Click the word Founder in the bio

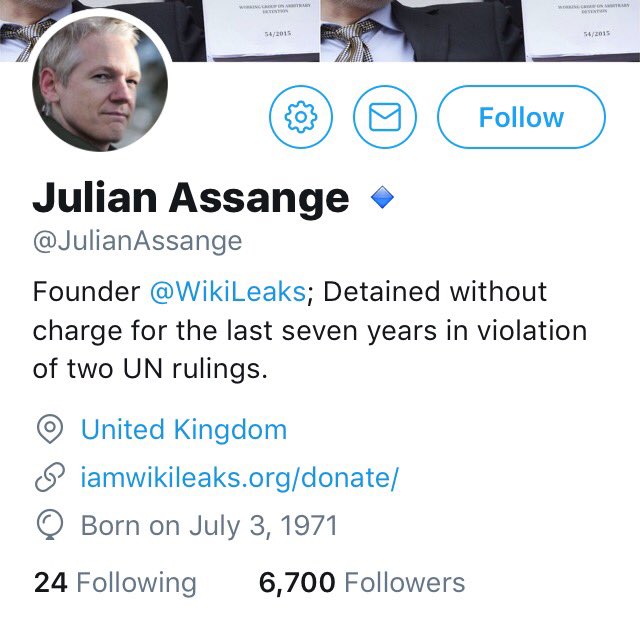coord(86,292)
